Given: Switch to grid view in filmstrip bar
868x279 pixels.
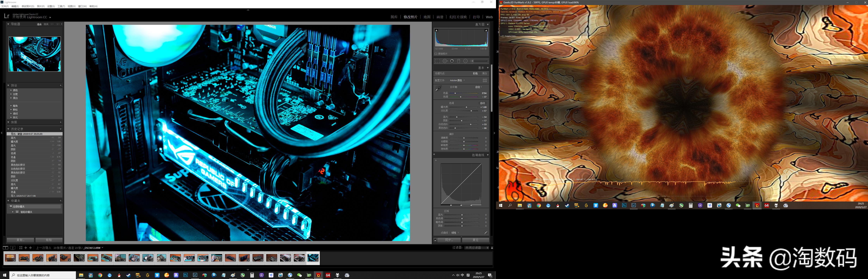Looking at the screenshot, I should [x=21, y=248].
